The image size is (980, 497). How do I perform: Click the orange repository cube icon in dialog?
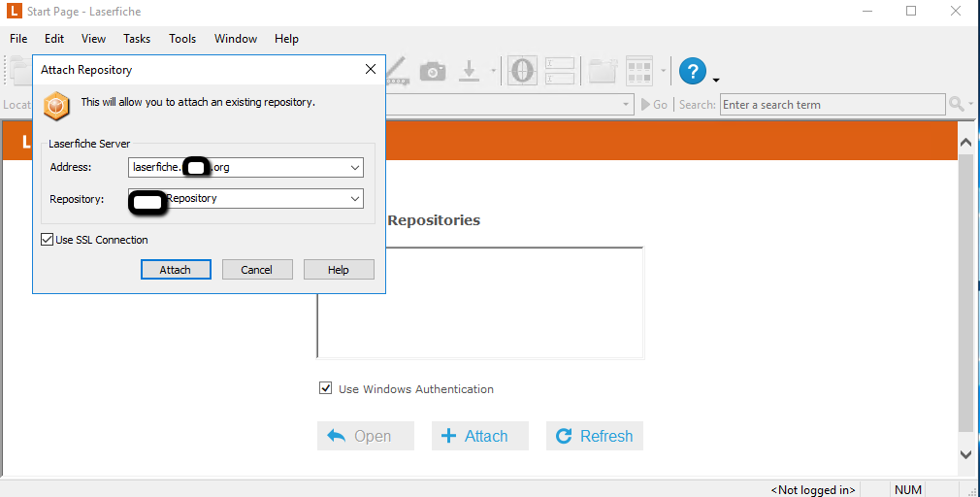55,106
